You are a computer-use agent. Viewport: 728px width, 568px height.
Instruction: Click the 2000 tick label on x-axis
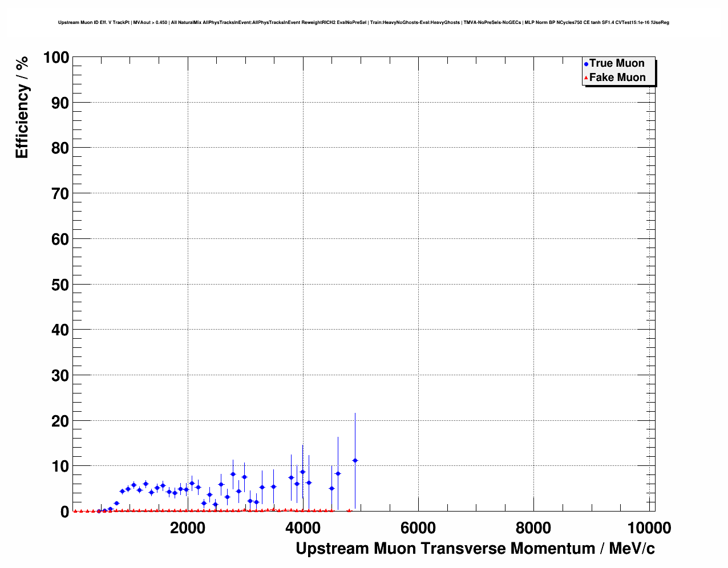(x=188, y=528)
